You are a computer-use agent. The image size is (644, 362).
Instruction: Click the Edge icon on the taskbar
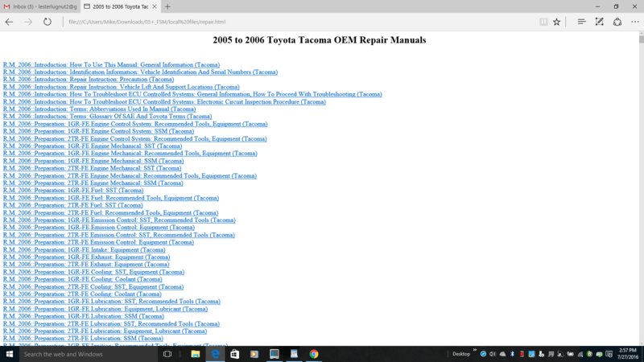click(x=215, y=354)
